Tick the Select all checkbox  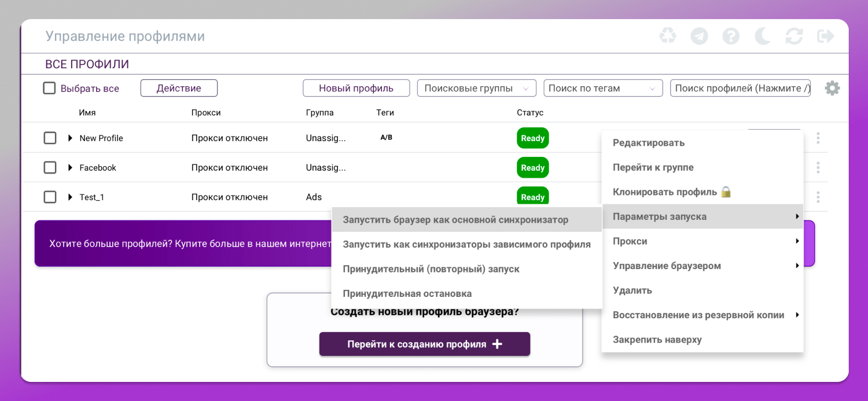click(x=50, y=89)
